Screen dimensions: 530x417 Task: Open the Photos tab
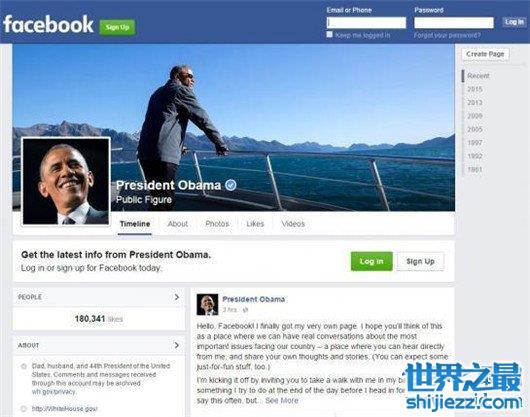tap(217, 224)
